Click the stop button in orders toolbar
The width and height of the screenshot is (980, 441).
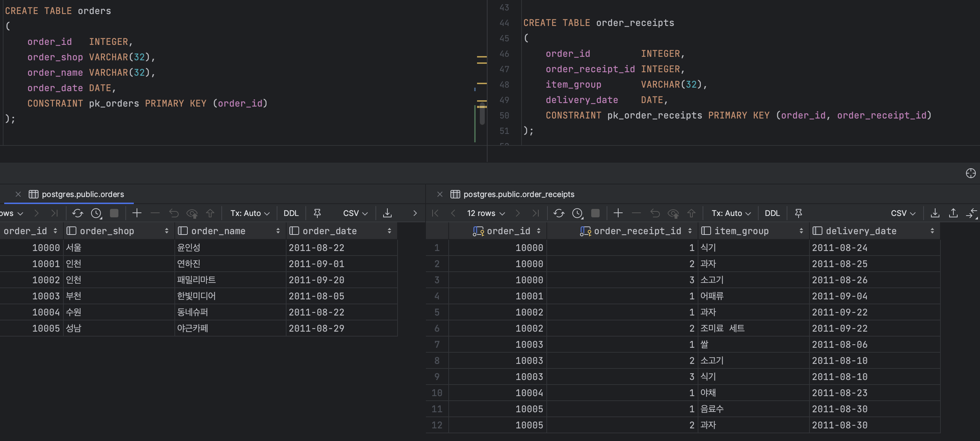114,213
